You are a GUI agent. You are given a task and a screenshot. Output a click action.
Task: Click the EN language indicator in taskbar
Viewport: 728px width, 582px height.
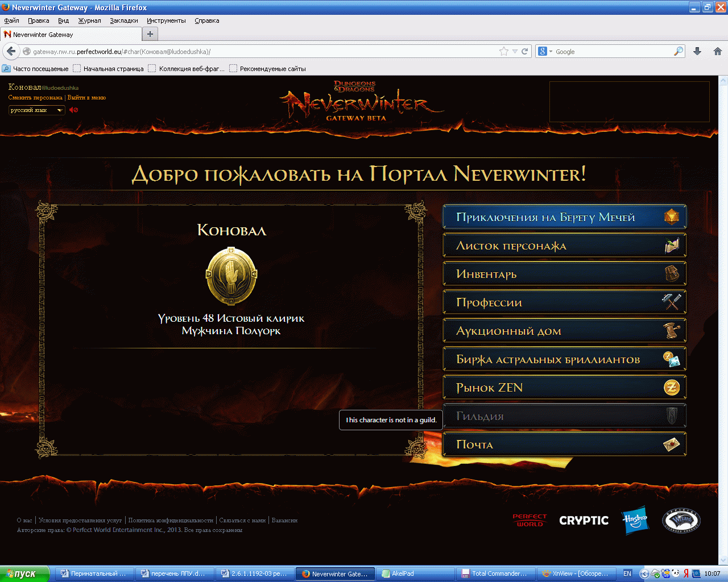[627, 573]
